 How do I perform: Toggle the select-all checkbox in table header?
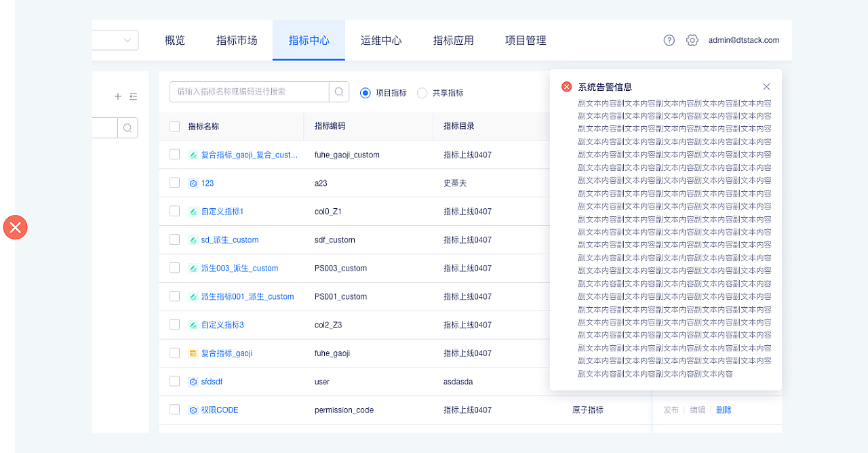(x=175, y=126)
